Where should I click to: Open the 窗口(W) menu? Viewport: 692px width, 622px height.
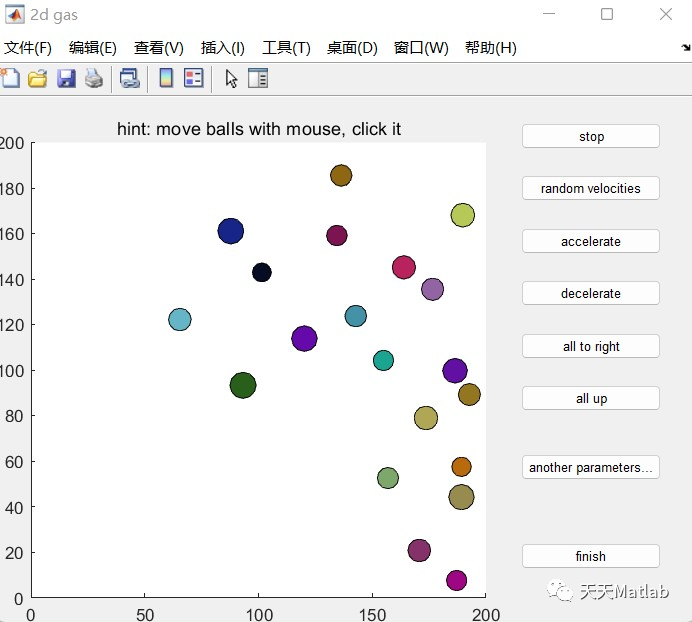tap(421, 48)
